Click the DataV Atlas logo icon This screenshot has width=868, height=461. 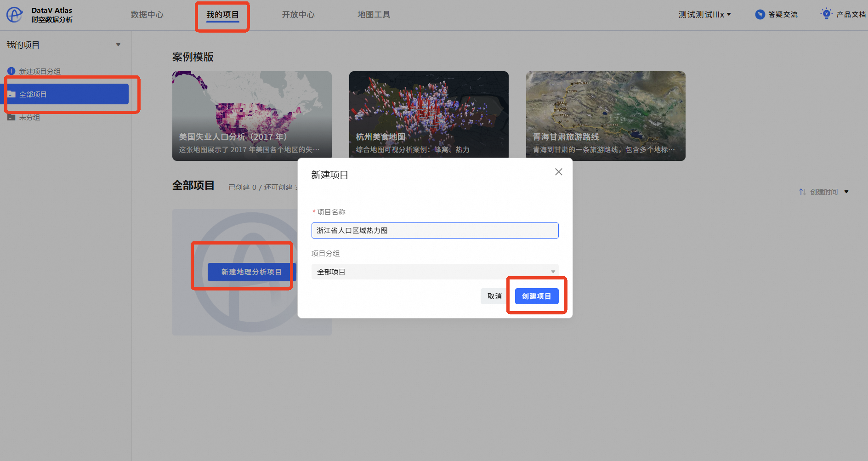pos(14,15)
